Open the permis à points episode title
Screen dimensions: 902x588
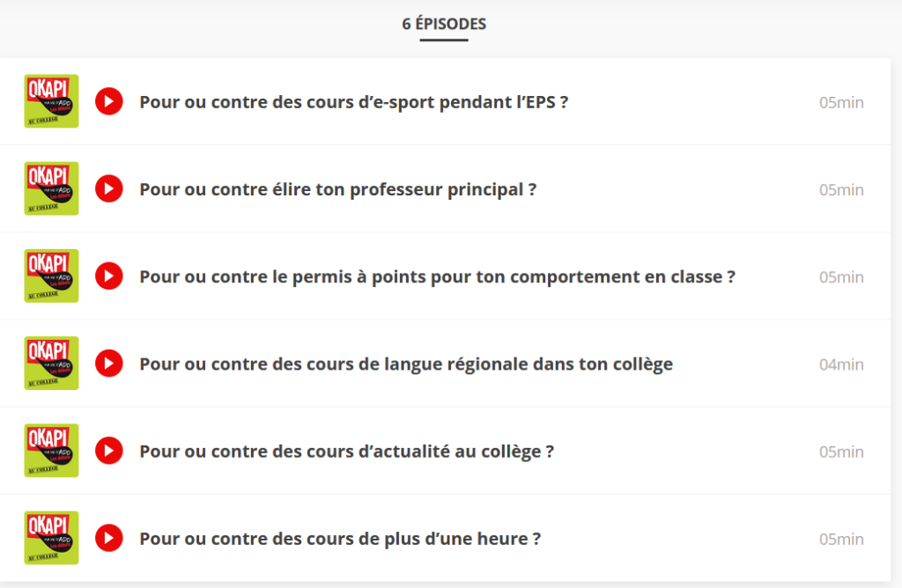pos(437,276)
